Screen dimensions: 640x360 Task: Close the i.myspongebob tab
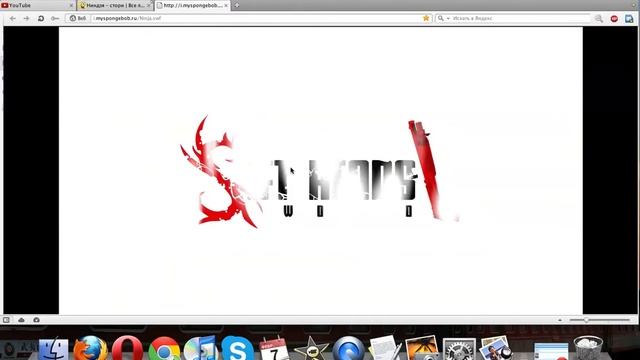226,5
